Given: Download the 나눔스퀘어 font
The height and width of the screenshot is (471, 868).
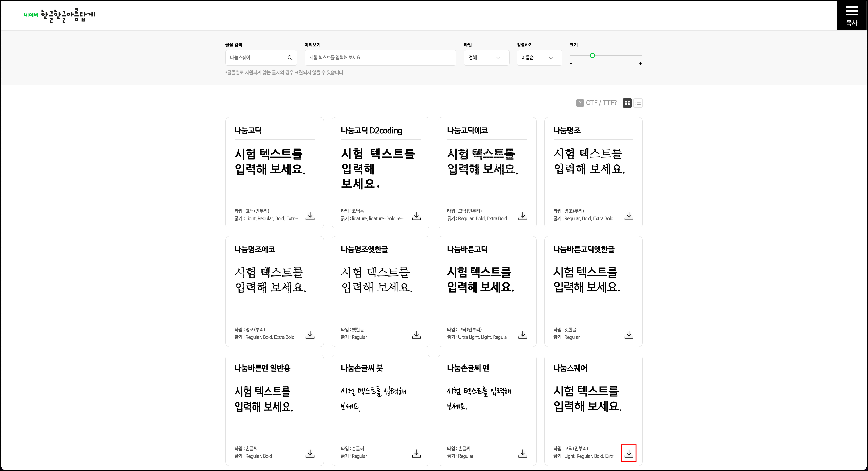Looking at the screenshot, I should 629,453.
